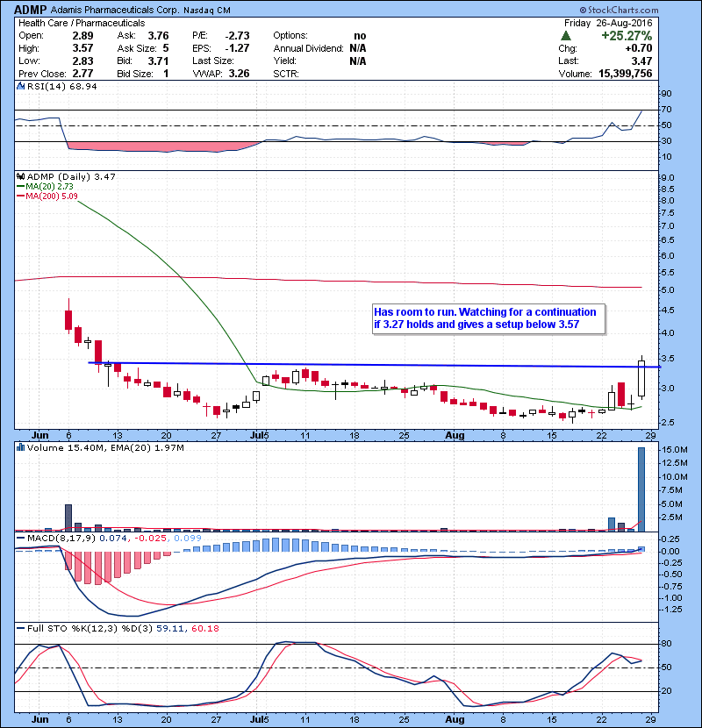Click the ADMP (Daily) candlestick legend icon
This screenshot has width=702, height=728.
(20, 176)
